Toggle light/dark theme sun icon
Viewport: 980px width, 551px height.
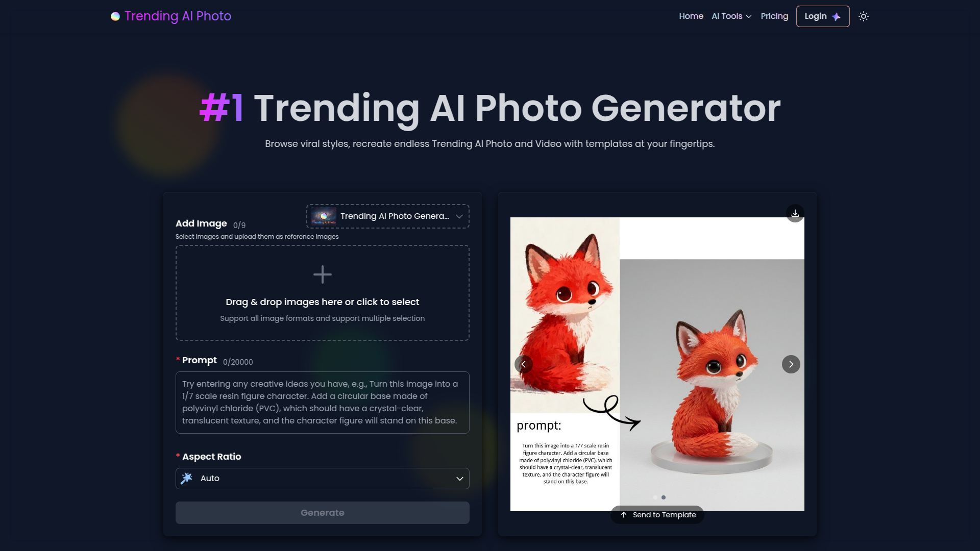coord(863,16)
